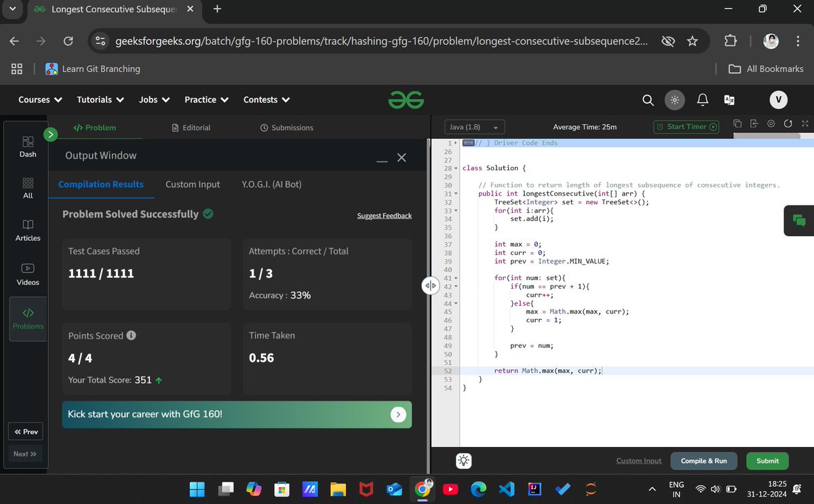This screenshot has height=504, width=814.
Task: Open the All Bookmarks folder
Action: [766, 69]
